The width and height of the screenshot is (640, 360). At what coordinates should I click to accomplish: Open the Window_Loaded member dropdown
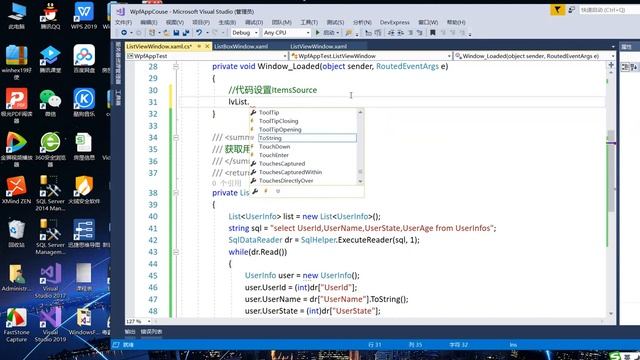click(535, 56)
